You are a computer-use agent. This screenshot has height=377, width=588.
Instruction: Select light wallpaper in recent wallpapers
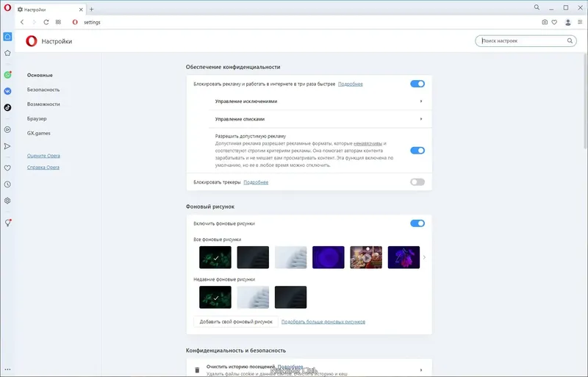253,297
